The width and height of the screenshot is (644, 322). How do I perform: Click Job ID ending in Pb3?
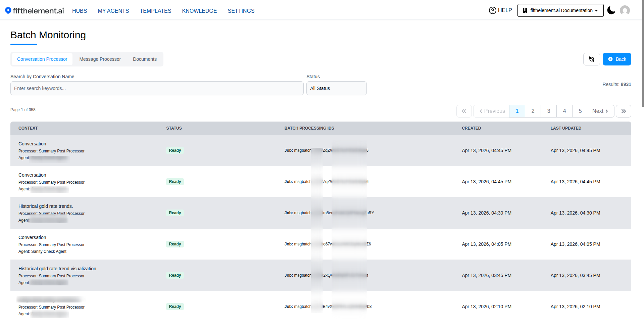(328, 307)
